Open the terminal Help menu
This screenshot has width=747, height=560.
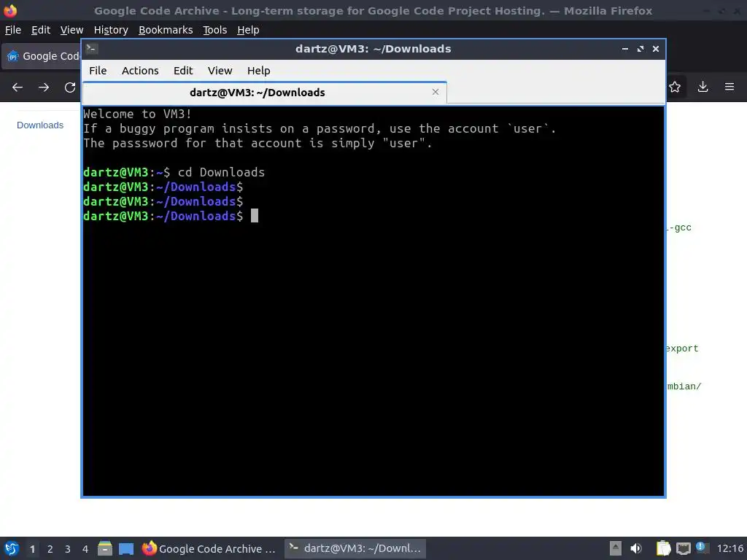pyautogui.click(x=259, y=71)
